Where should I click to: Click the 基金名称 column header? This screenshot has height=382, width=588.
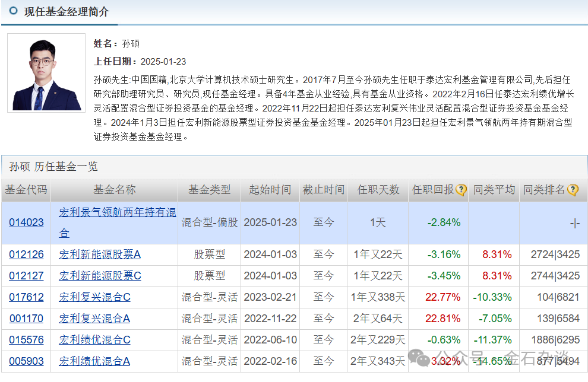[x=115, y=190]
